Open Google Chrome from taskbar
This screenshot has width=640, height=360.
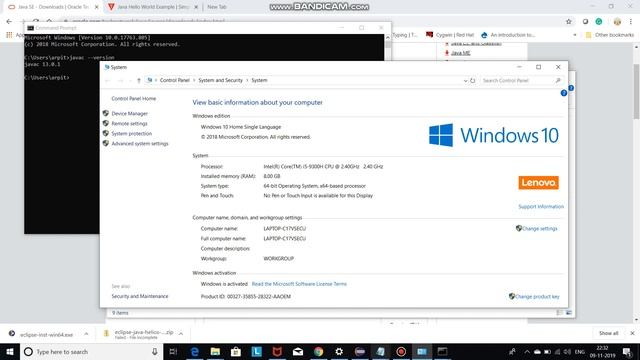pos(318,351)
